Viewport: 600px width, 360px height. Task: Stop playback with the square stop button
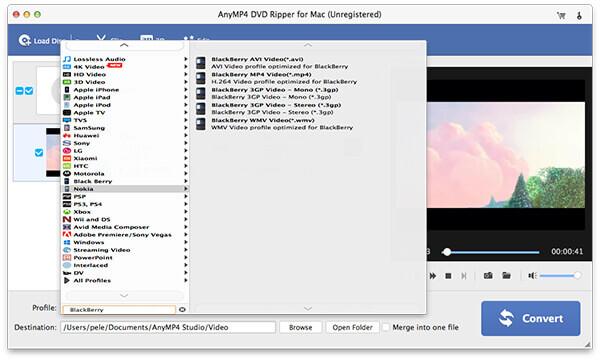448,275
